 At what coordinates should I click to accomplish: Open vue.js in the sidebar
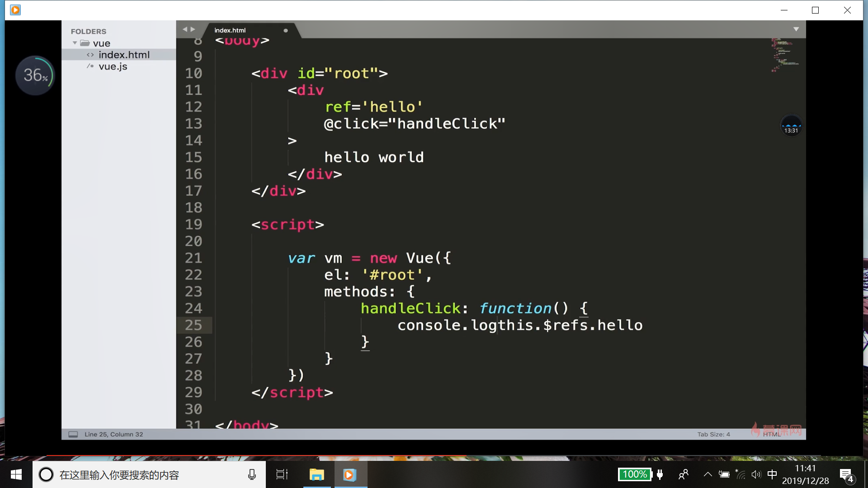point(113,66)
